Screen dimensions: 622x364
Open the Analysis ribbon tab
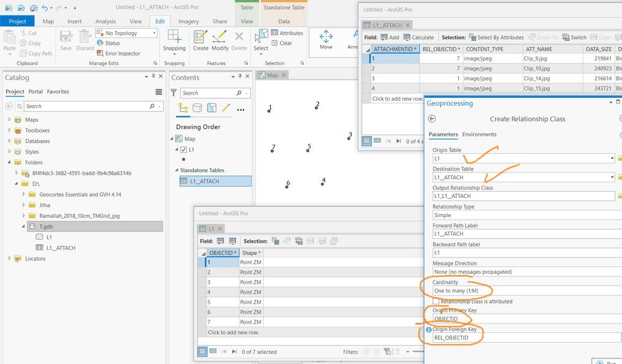(x=105, y=21)
